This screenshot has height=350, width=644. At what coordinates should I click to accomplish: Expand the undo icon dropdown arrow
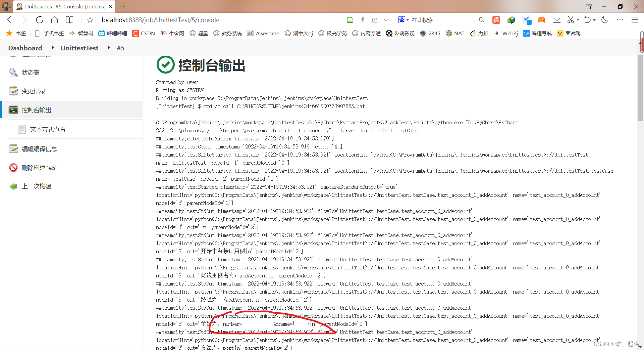594,20
